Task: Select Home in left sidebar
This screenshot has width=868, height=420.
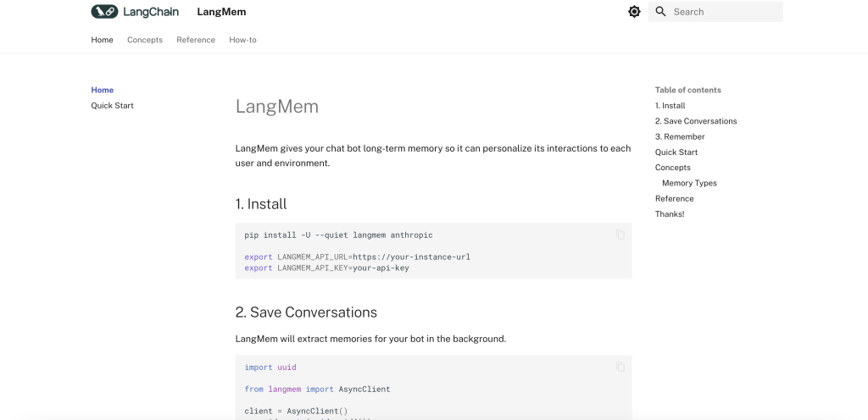Action: [x=103, y=90]
